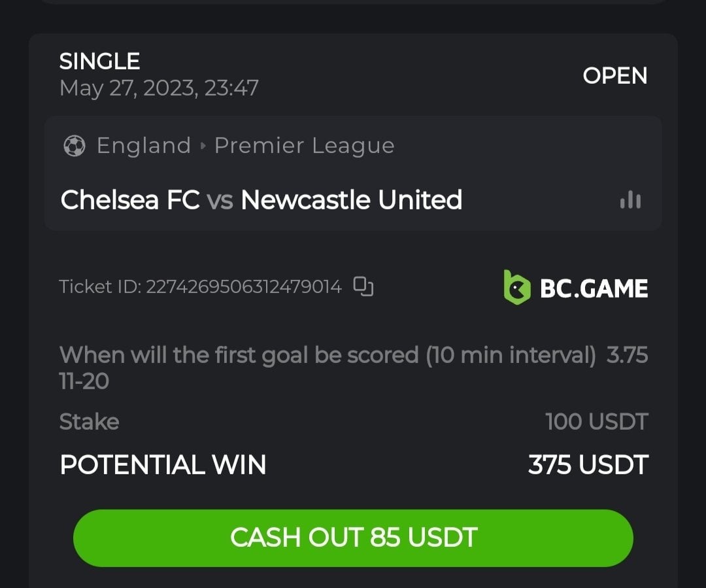
Task: Click the May 27, 2023 bet timestamp
Action: (159, 88)
